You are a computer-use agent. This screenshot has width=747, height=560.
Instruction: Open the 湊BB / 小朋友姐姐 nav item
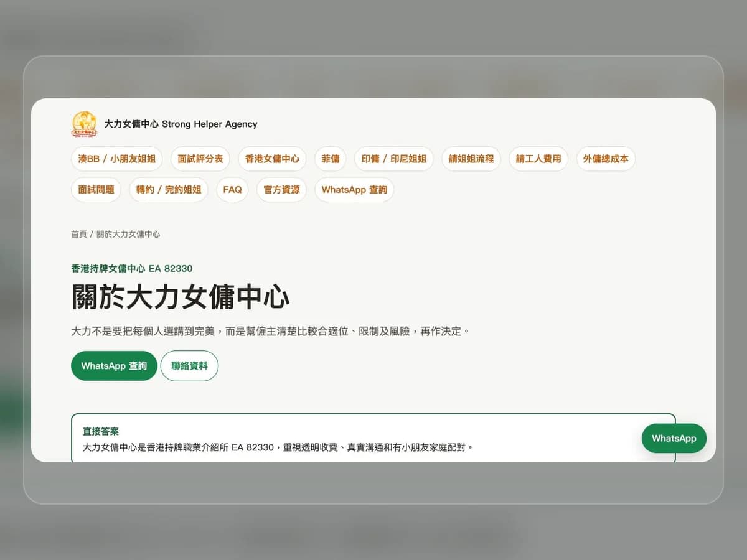click(x=116, y=159)
